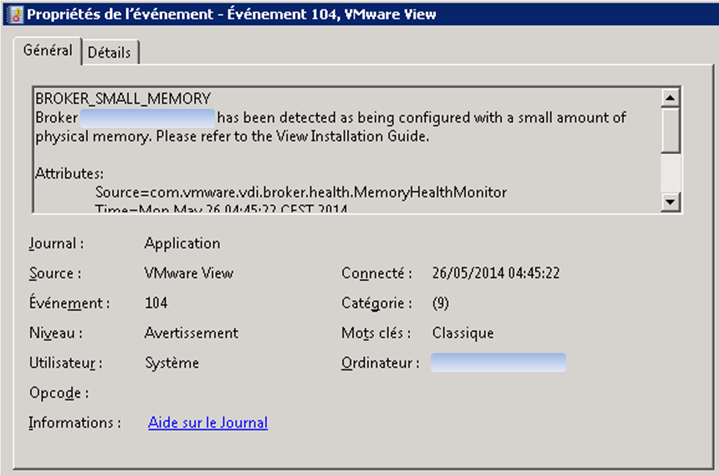Viewport: 719px width, 475px height.
Task: Click the description scrollbar thumb
Action: click(670, 130)
